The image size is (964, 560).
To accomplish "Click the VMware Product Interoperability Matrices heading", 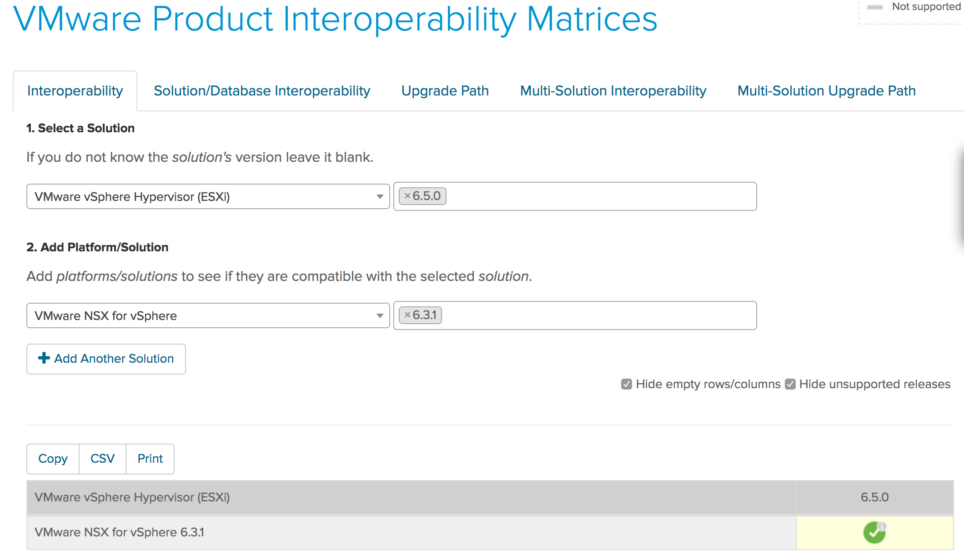I will 335,19.
